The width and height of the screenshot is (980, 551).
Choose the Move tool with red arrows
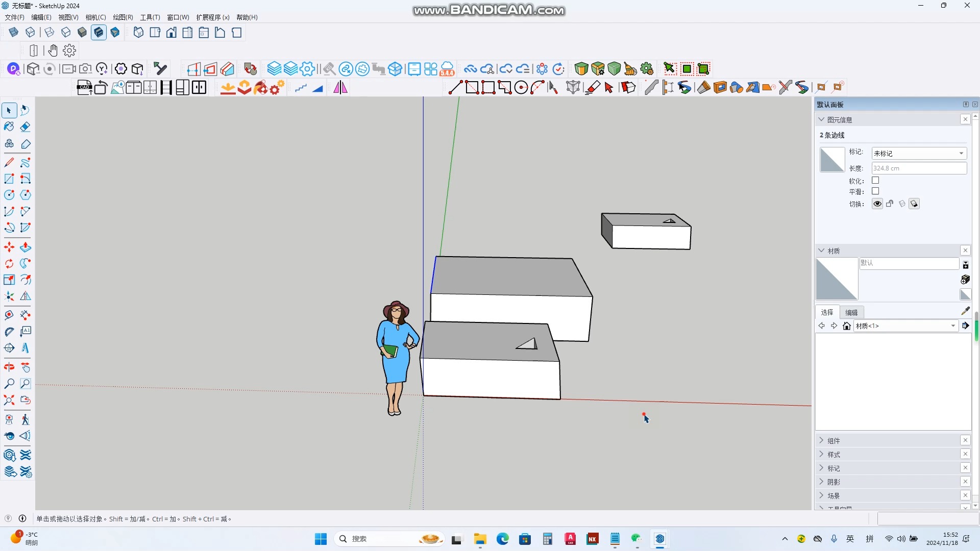pyautogui.click(x=9, y=247)
